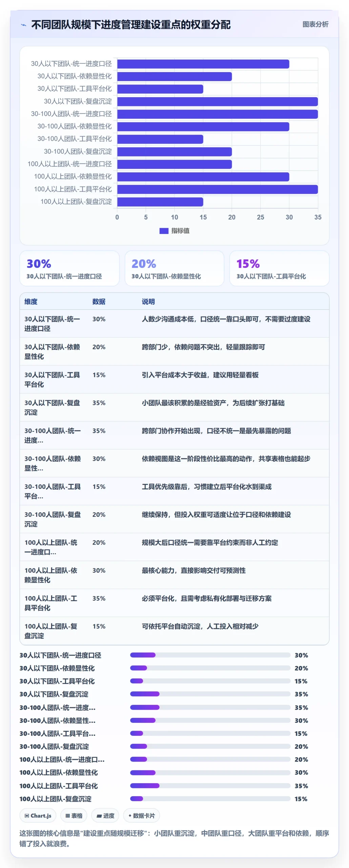This screenshot has height=868, width=349.
Task: Click the progress bar for 30-100人团队-统一进度…
Action: coord(210,707)
